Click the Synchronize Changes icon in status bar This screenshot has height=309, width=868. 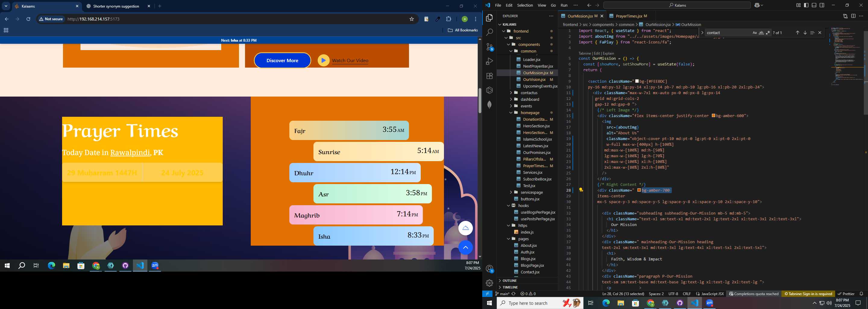pos(514,294)
